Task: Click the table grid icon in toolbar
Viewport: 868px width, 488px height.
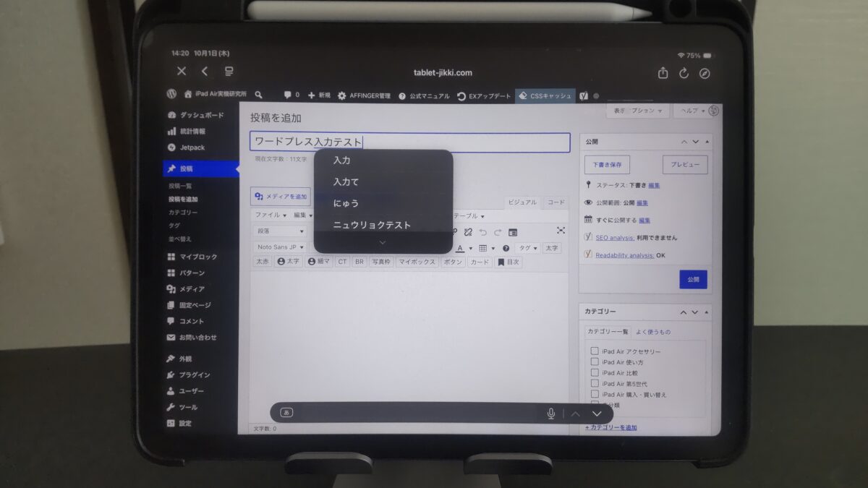Action: click(482, 248)
